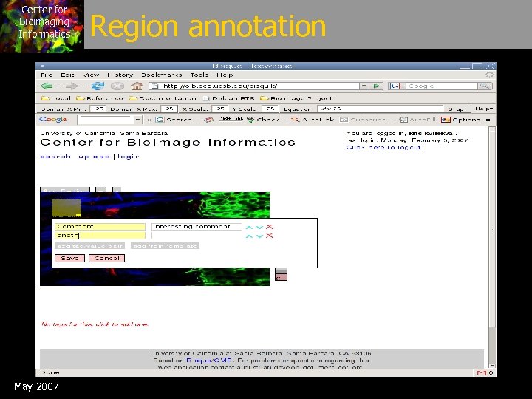532x399 pixels.
Task: Click the Google search box in navigation bar
Action: [x=442, y=86]
